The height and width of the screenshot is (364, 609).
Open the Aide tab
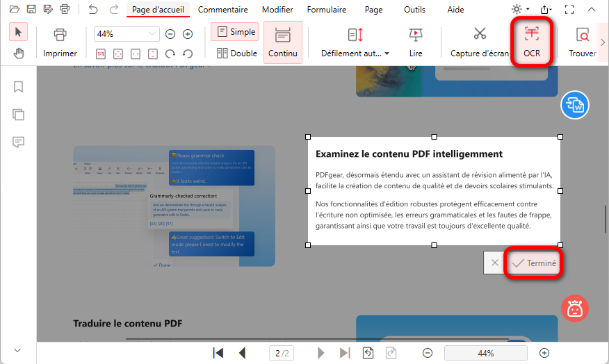click(455, 10)
